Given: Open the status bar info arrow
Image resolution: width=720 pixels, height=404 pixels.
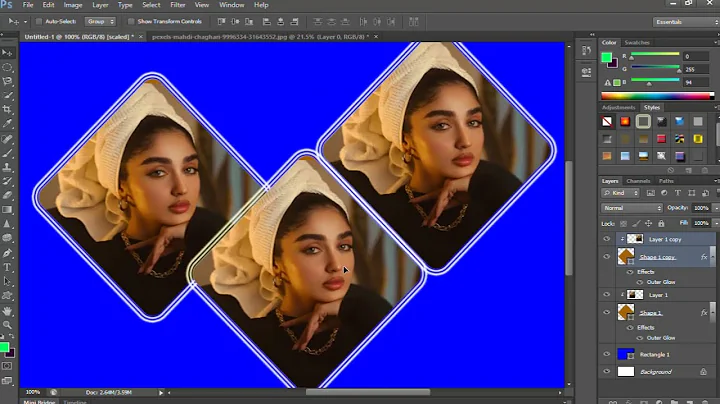Looking at the screenshot, I should point(161,393).
